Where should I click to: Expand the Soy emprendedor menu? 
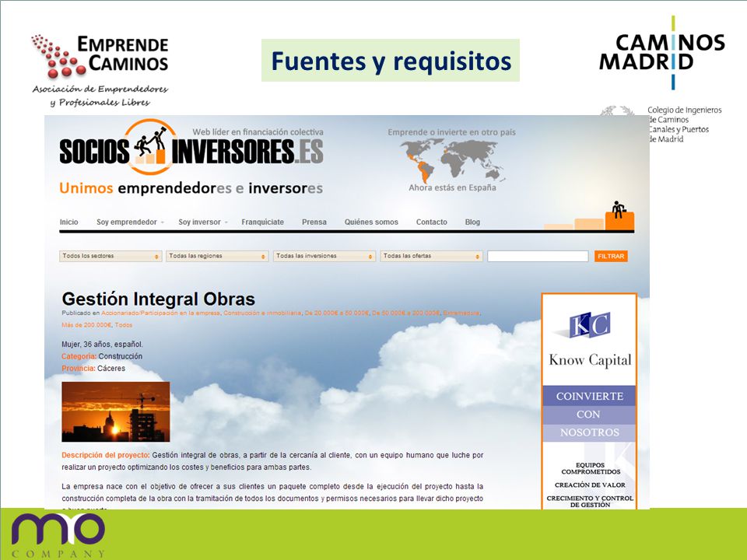[130, 222]
